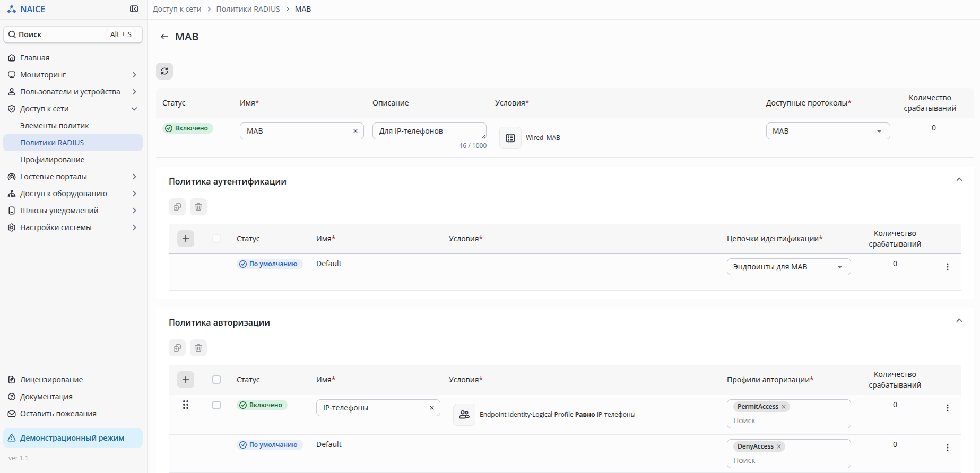The width and height of the screenshot is (980, 473).
Task: Open the three-dot menu for the IP-телефоны rule
Action: tap(948, 408)
